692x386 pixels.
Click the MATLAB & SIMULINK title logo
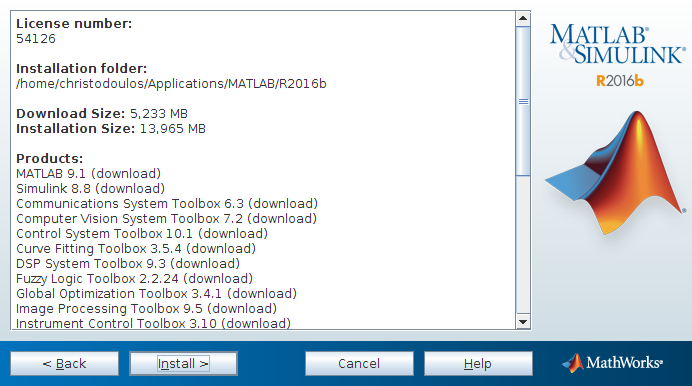point(617,44)
